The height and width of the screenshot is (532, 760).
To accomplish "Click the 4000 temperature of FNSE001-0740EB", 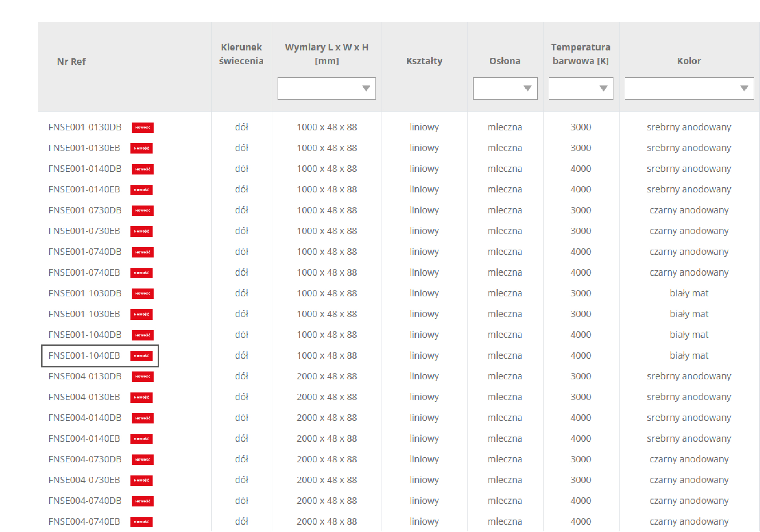I will pyautogui.click(x=581, y=273).
